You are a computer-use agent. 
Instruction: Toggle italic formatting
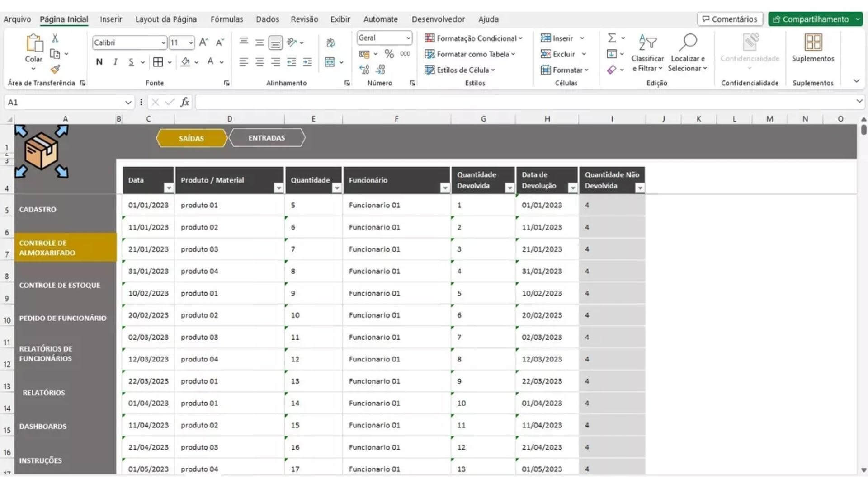tap(115, 62)
